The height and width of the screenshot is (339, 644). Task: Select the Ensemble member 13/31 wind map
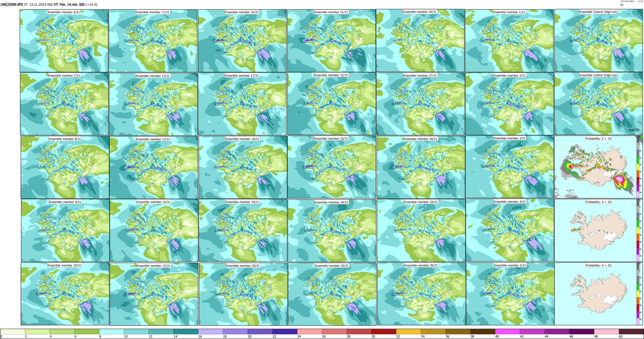[x=154, y=167]
